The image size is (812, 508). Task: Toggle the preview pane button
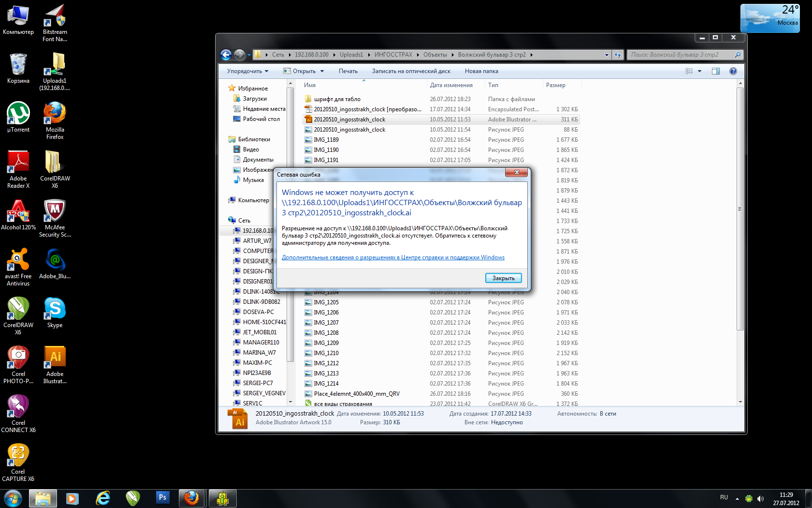(x=716, y=71)
